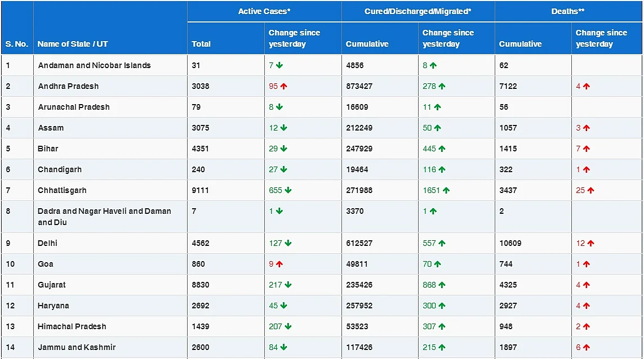
Task: Click Jammu and Kashmir red deaths arrow beside 6
Action: (x=587, y=348)
